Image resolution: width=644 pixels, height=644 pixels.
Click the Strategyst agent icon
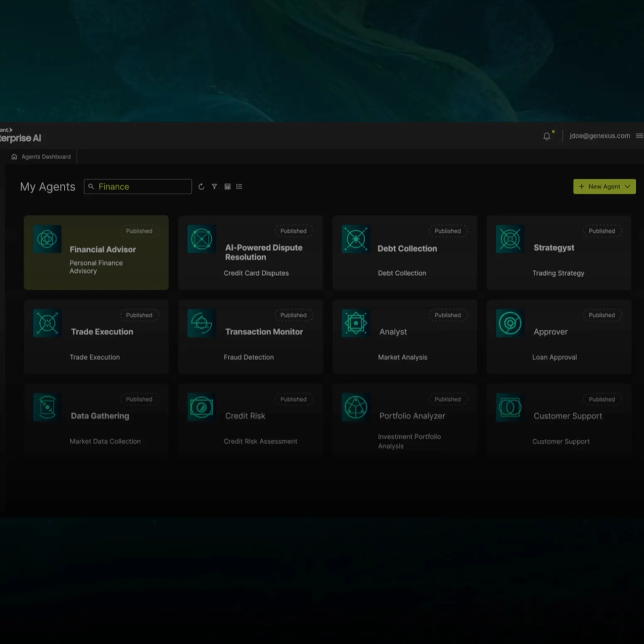coord(510,239)
